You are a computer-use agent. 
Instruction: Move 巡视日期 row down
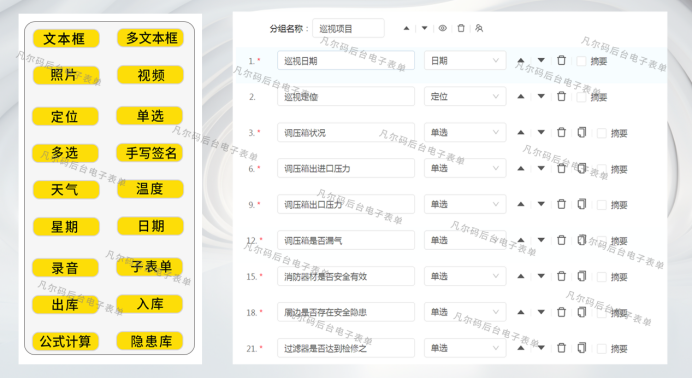tap(541, 60)
